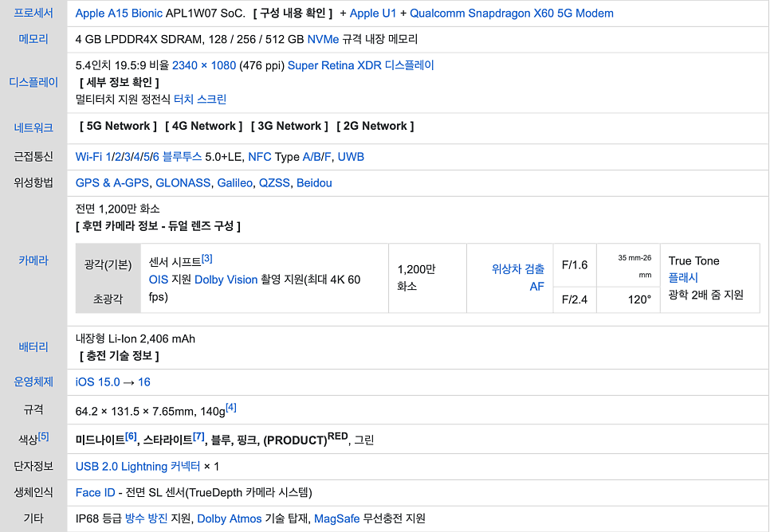Open the 방수 방진 link

tap(147, 518)
